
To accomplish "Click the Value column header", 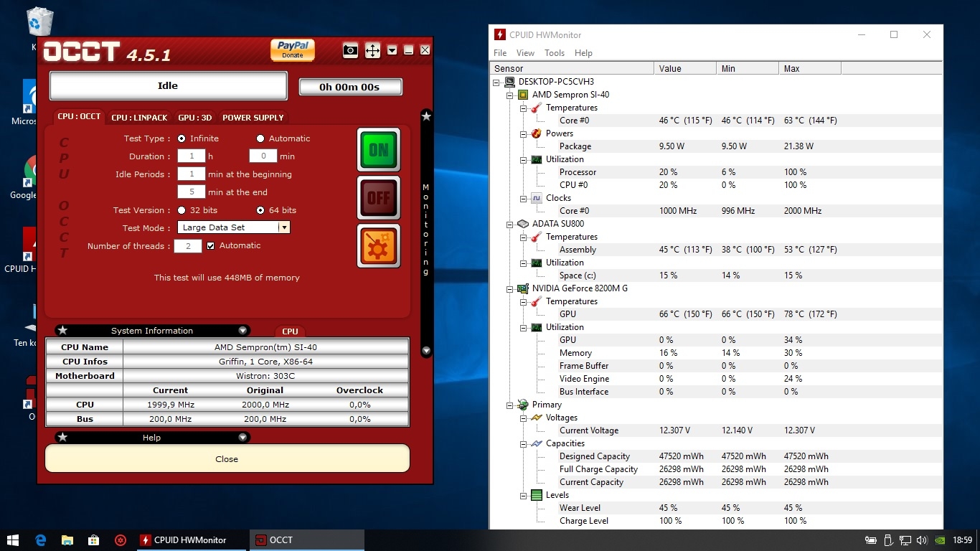I will (x=685, y=69).
